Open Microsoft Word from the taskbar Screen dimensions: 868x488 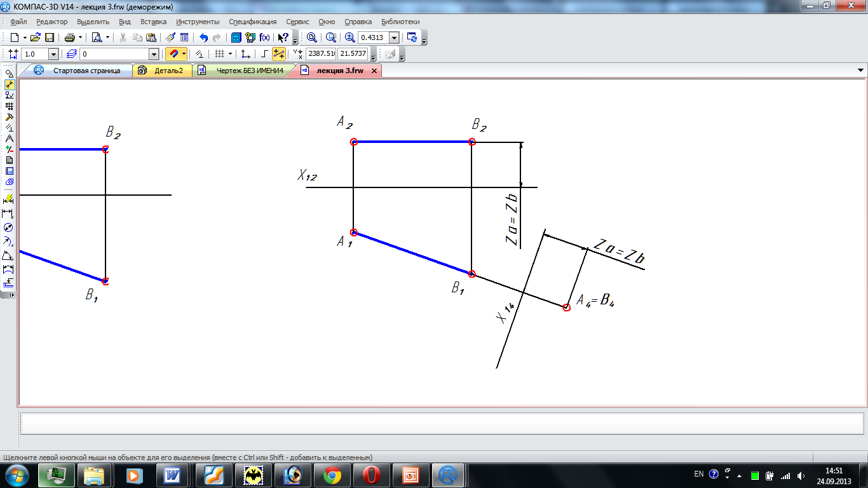pos(173,475)
